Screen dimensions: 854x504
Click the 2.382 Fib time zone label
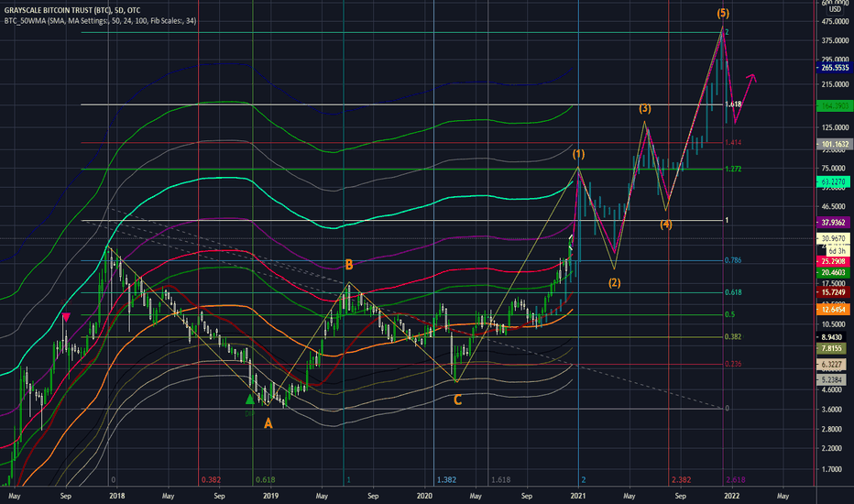(x=681, y=480)
